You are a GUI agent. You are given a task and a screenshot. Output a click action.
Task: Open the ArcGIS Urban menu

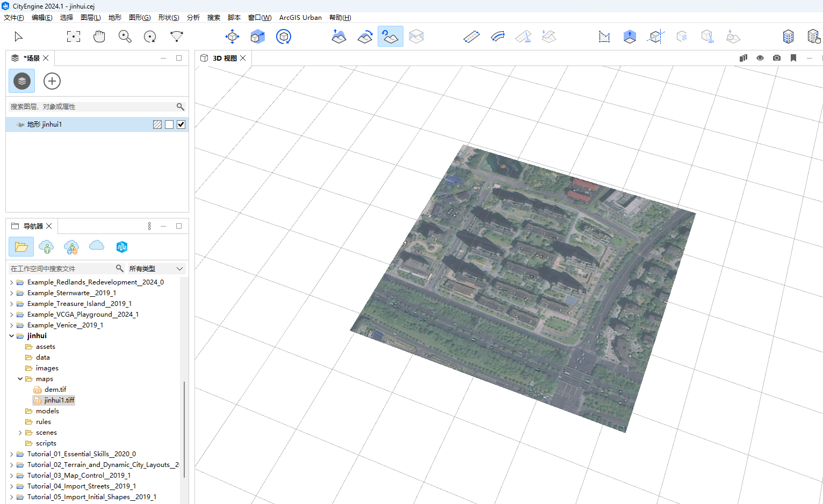click(x=300, y=18)
